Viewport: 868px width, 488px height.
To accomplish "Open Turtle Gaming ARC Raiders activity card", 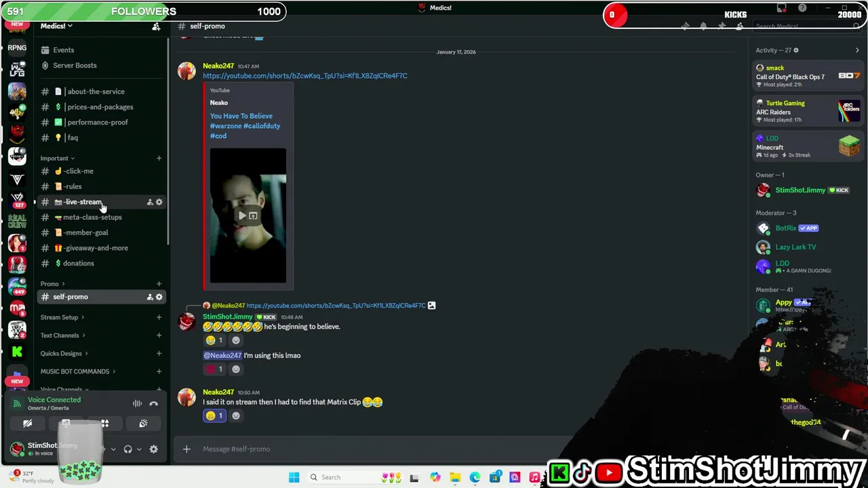I will pos(807,111).
